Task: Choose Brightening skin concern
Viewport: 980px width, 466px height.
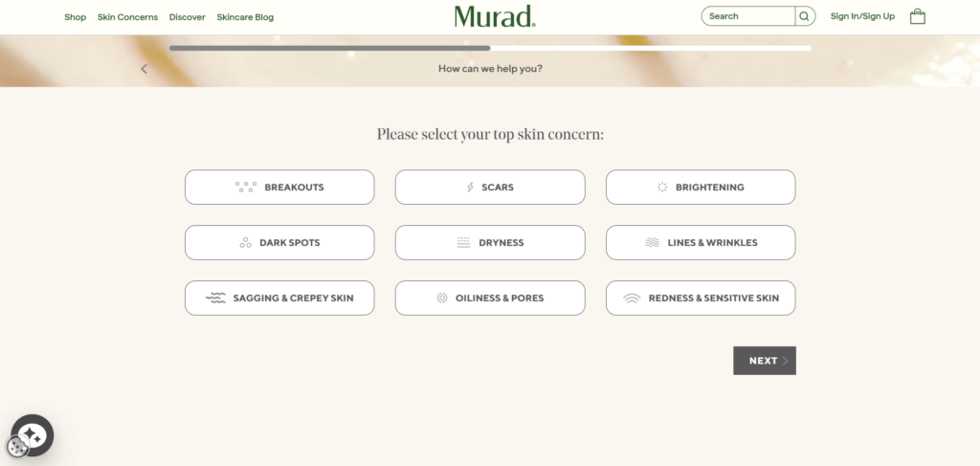Action: point(701,187)
